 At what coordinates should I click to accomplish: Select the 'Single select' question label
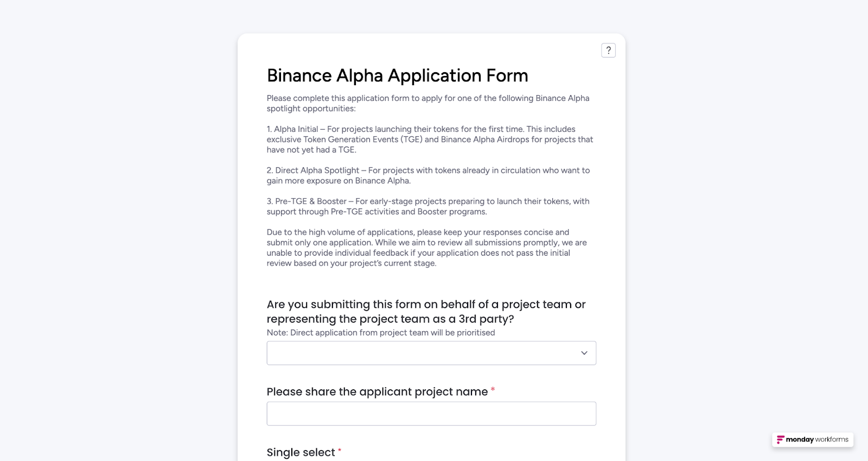tap(301, 452)
